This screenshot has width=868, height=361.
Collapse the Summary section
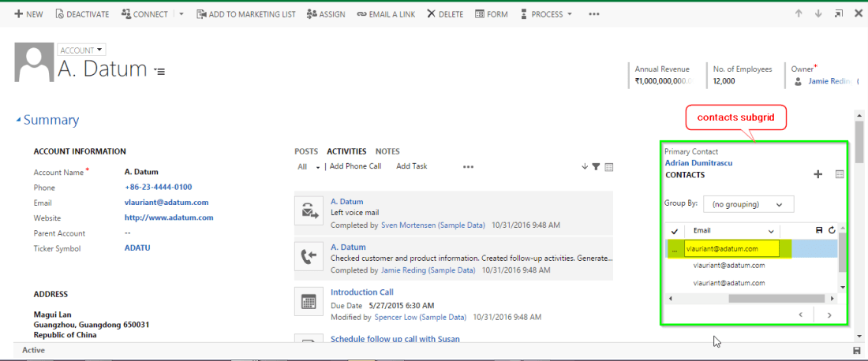[x=20, y=121]
